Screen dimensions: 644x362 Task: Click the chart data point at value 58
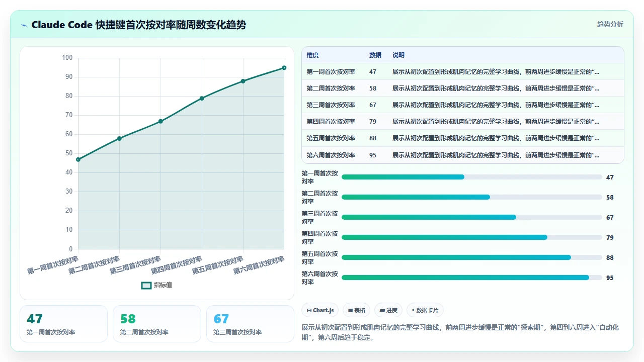(x=119, y=138)
